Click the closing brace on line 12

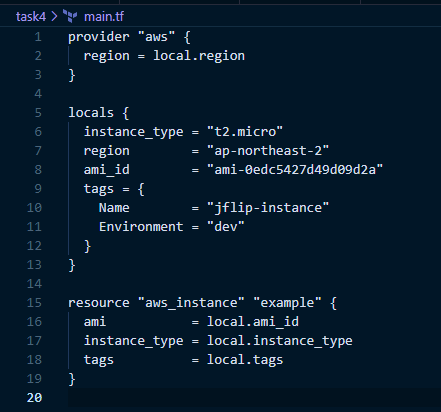pyautogui.click(x=87, y=246)
